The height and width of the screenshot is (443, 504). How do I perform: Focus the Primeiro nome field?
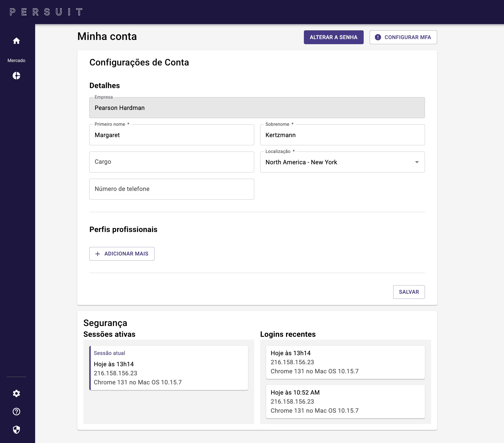pos(171,135)
